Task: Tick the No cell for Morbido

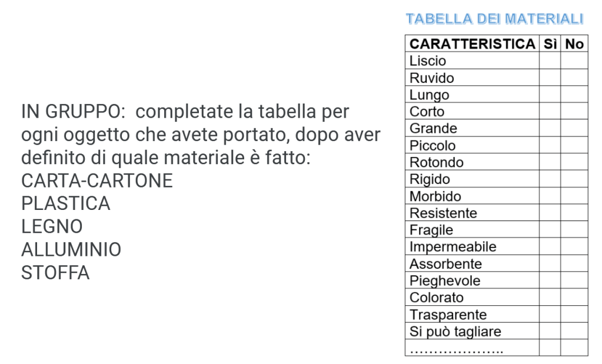Action: (x=574, y=196)
